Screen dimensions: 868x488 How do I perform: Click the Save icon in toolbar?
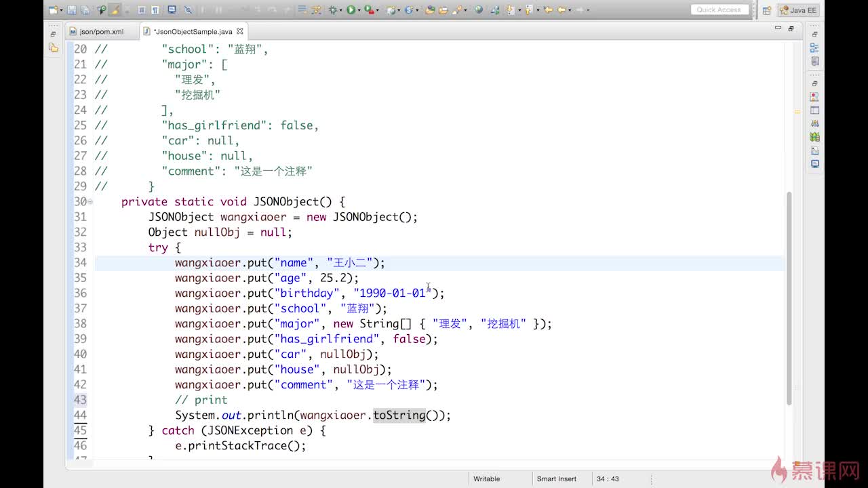click(x=71, y=9)
